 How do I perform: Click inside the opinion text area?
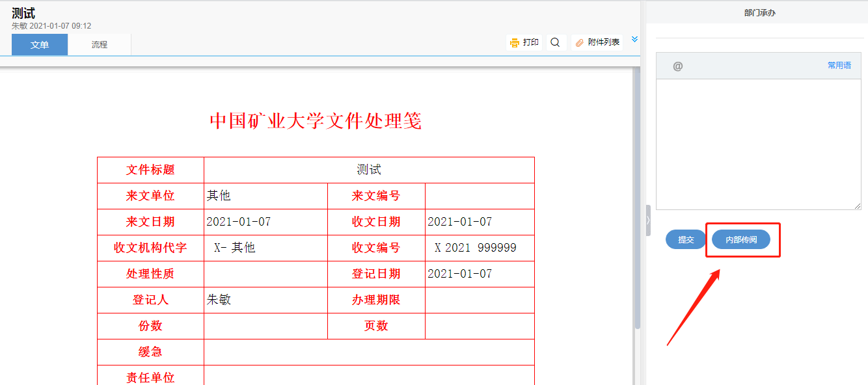coord(759,144)
